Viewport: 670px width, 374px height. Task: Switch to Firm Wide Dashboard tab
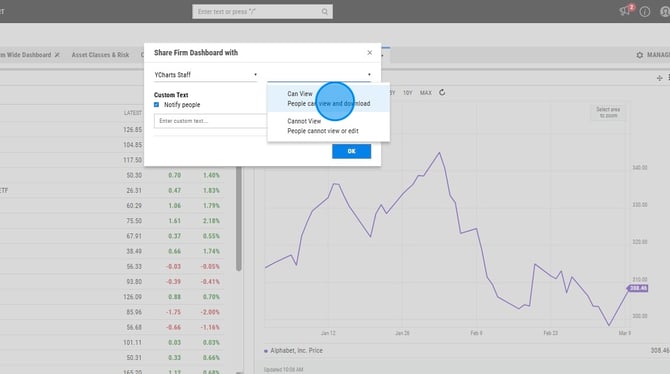click(x=25, y=55)
